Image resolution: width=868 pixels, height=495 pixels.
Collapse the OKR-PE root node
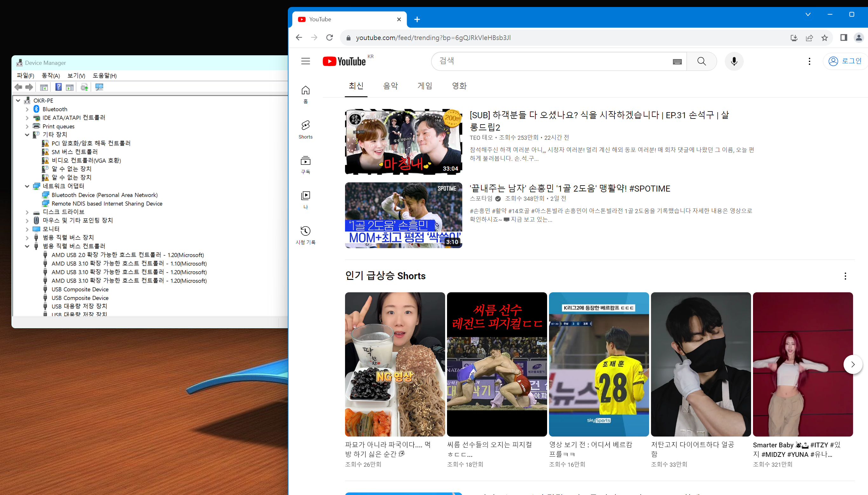tap(18, 101)
